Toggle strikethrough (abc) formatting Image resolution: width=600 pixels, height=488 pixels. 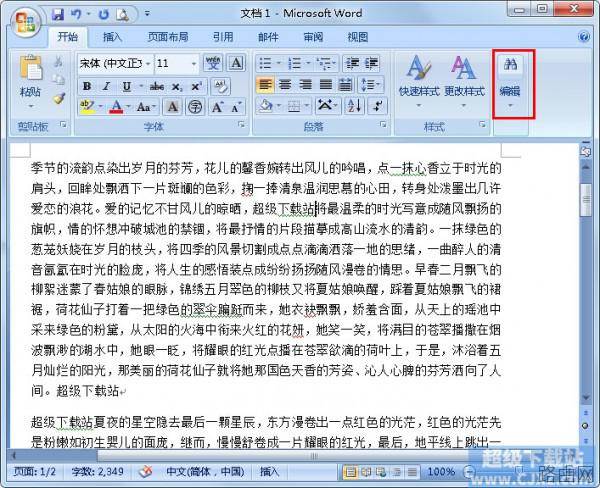click(157, 86)
